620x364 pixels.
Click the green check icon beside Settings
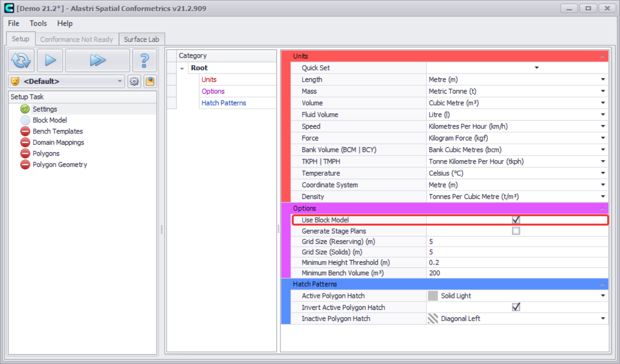[x=25, y=109]
